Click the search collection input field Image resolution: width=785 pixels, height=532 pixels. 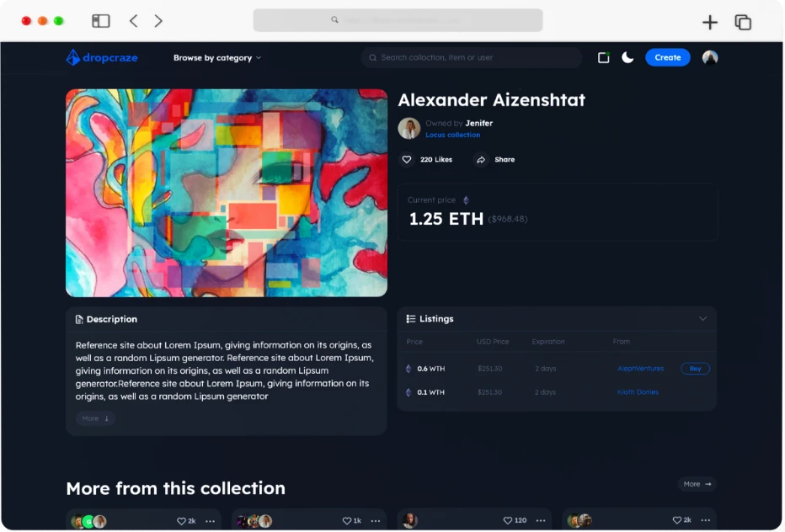472,57
